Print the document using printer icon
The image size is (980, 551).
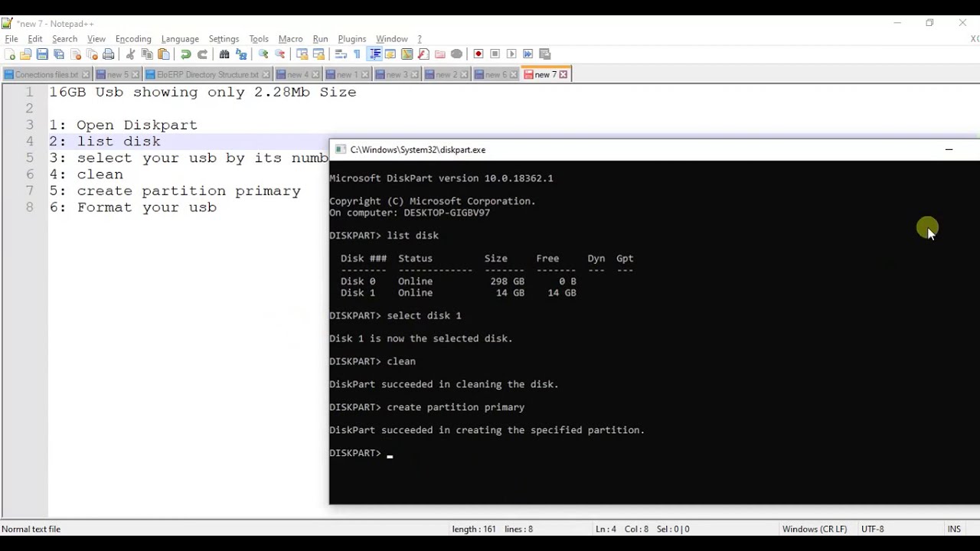[x=108, y=54]
